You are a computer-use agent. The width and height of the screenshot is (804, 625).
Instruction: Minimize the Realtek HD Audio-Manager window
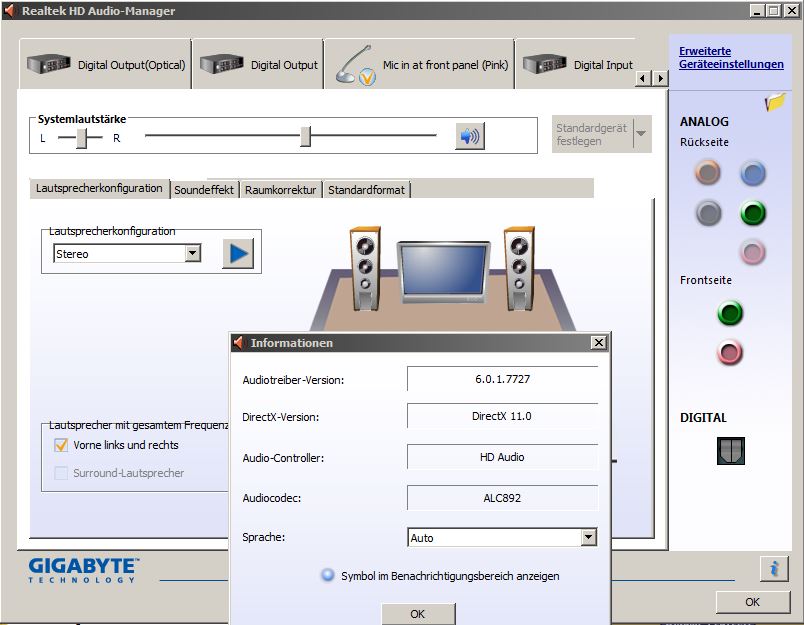tap(757, 10)
